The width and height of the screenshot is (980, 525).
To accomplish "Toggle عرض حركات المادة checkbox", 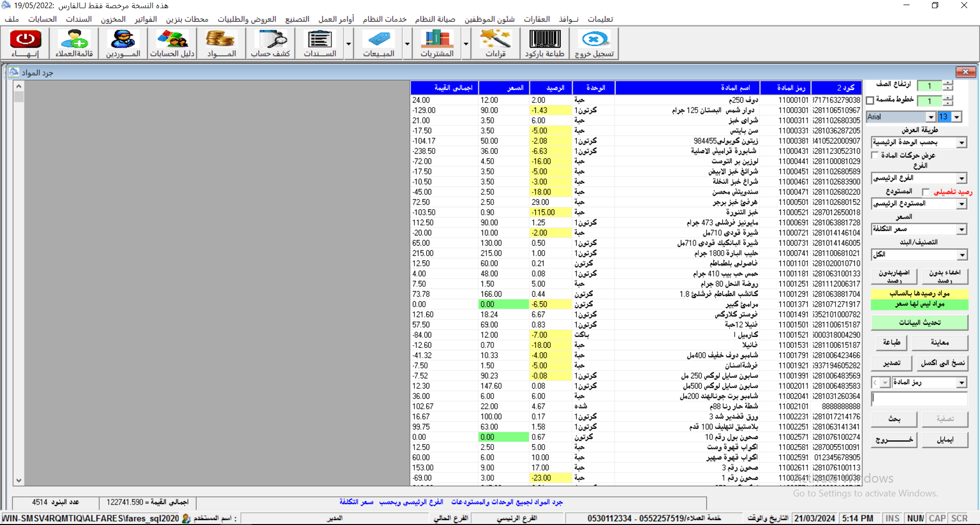I will [875, 155].
